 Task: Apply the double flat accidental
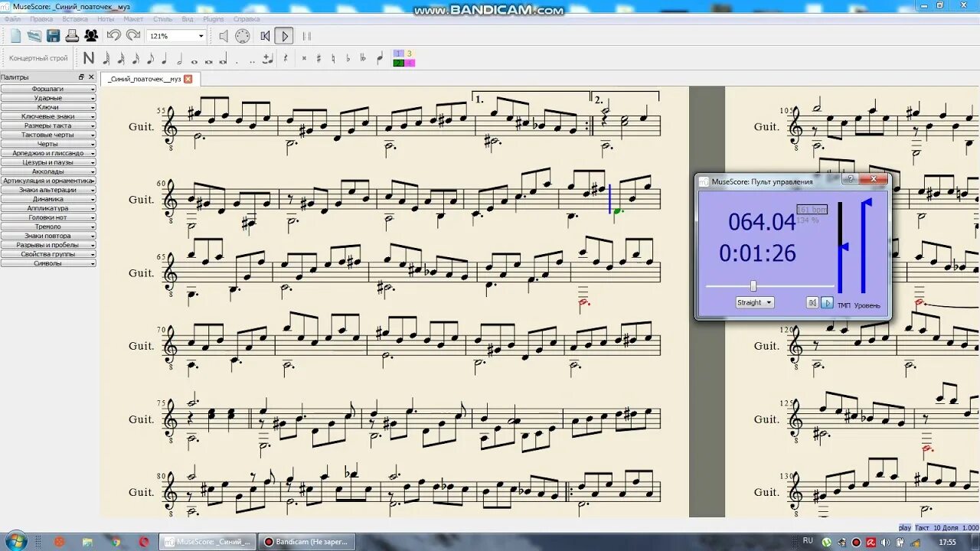pos(363,58)
